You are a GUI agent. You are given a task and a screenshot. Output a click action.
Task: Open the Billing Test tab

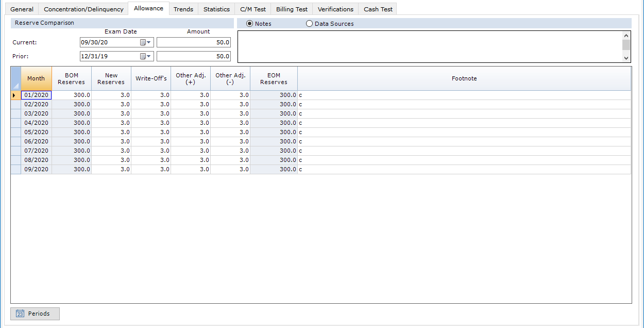[292, 9]
